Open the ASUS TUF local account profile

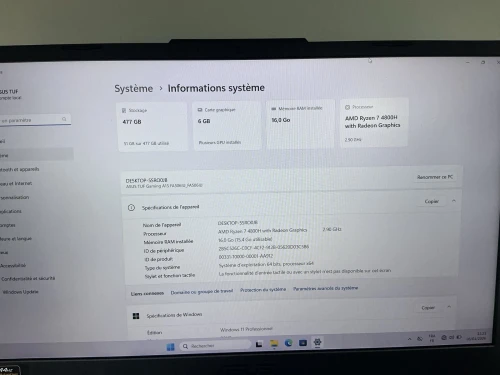click(x=11, y=94)
